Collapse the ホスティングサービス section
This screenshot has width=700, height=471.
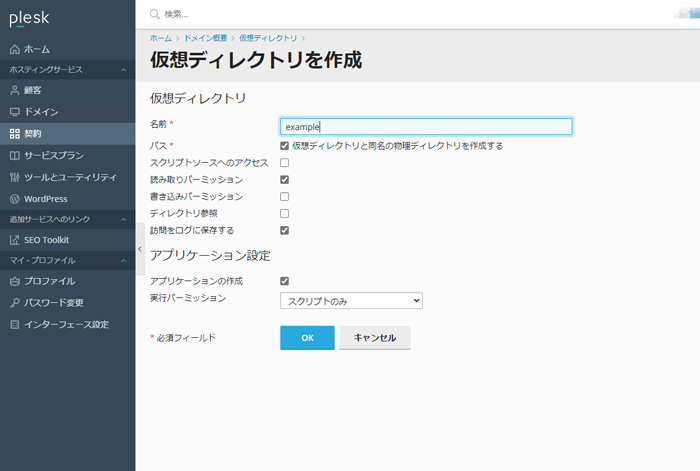point(123,70)
